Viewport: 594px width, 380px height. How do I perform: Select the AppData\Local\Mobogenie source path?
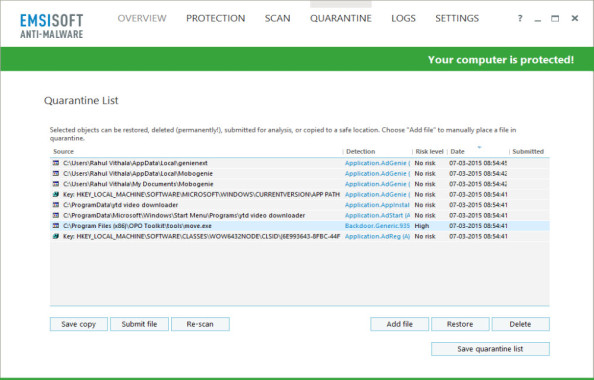point(138,174)
